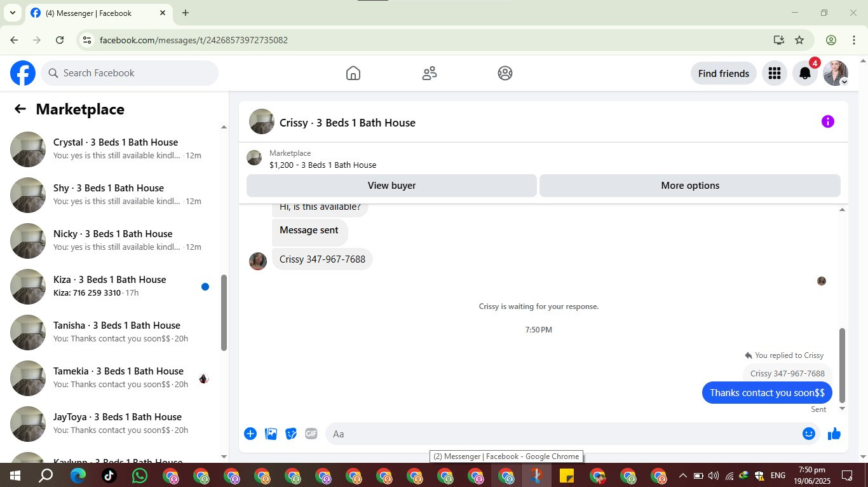Open more actions plus icon in composer
This screenshot has width=868, height=487.
[x=250, y=434]
